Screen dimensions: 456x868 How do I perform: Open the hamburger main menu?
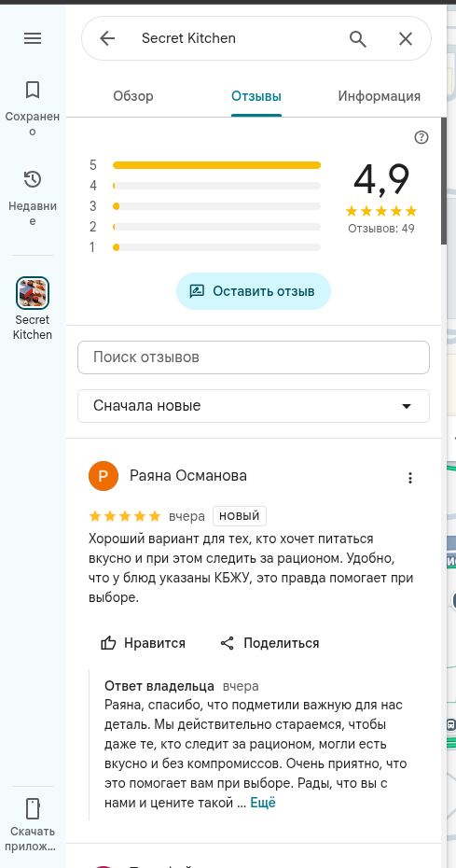pyautogui.click(x=33, y=38)
